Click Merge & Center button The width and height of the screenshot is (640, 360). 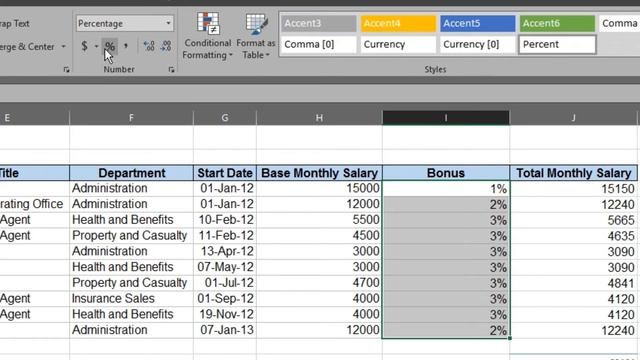[x=27, y=47]
